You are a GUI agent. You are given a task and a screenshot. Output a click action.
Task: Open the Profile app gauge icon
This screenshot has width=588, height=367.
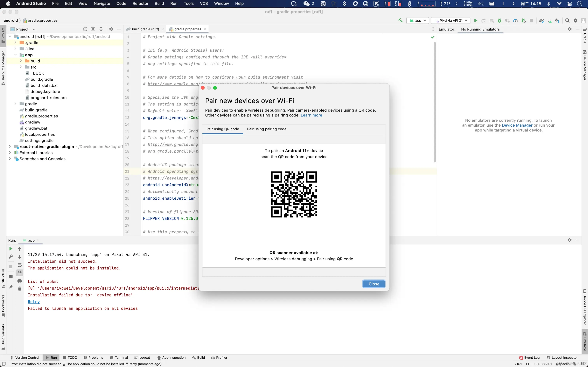click(515, 20)
